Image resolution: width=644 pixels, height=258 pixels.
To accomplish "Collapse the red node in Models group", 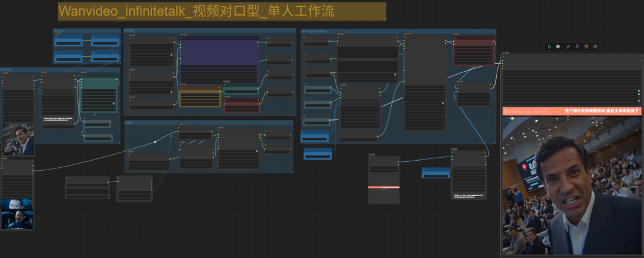I will click(225, 100).
